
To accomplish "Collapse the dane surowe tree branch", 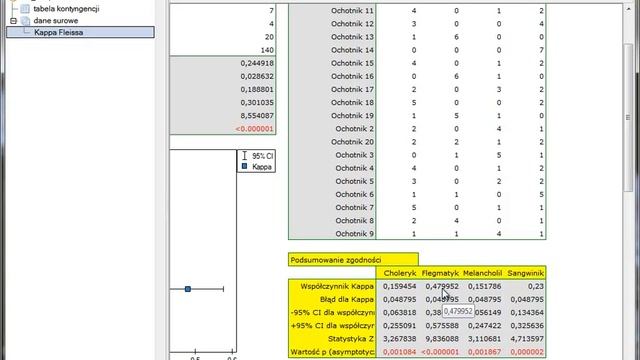I will pos(13,20).
